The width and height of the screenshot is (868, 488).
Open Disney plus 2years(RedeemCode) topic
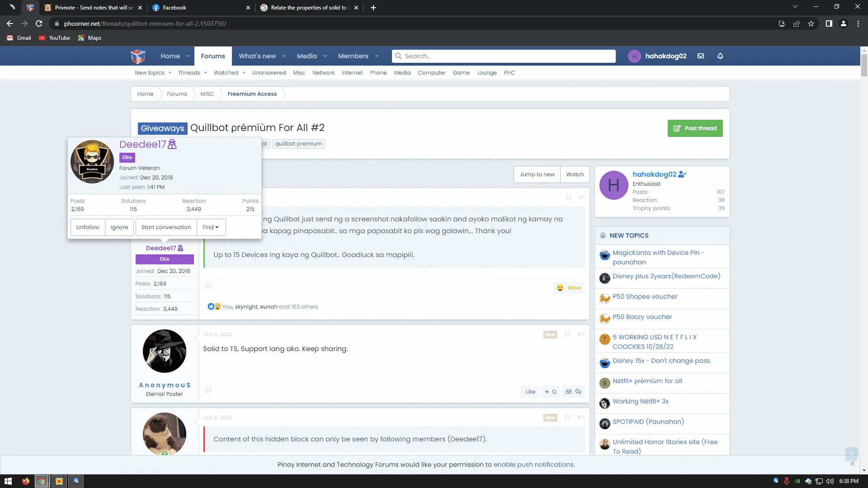pyautogui.click(x=666, y=276)
